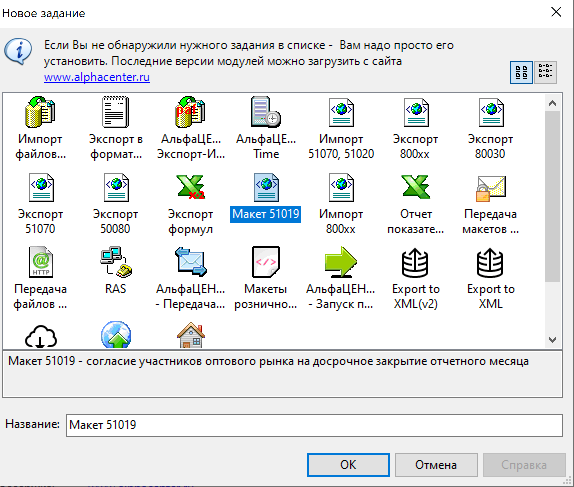Select the Передача файлов HTTP icon
Viewport: 574px width, 487px height.
[x=41, y=262]
